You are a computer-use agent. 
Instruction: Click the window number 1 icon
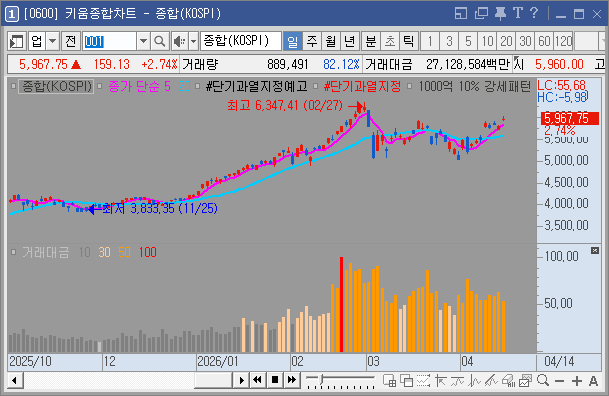point(12,14)
